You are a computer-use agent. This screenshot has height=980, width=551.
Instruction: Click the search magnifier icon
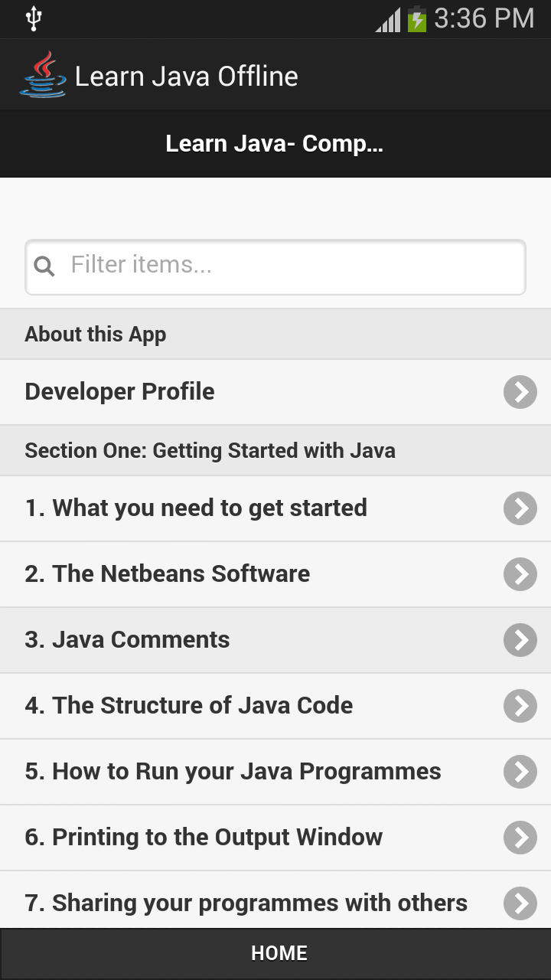45,266
